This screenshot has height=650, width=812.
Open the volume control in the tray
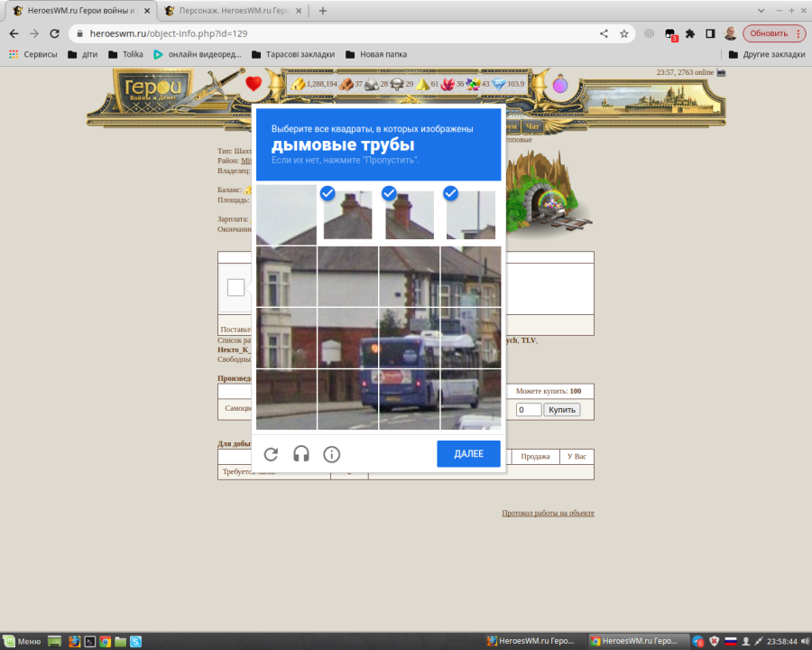pyautogui.click(x=806, y=642)
